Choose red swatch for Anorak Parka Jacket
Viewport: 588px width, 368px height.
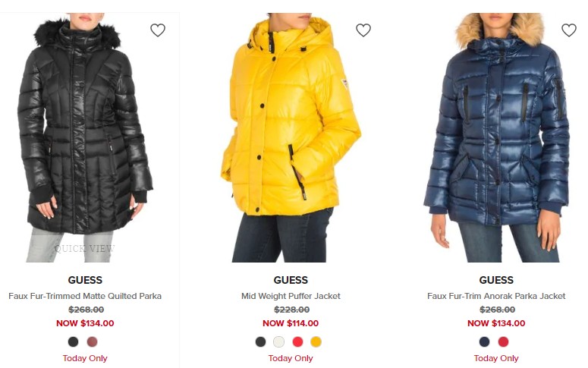[503, 341]
